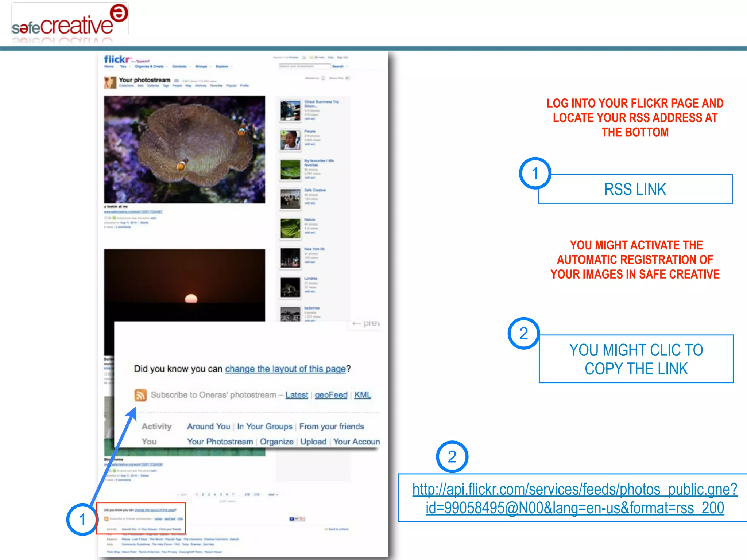Click the next page link in pagination
Viewport: 747px width, 560px height.
point(273,495)
